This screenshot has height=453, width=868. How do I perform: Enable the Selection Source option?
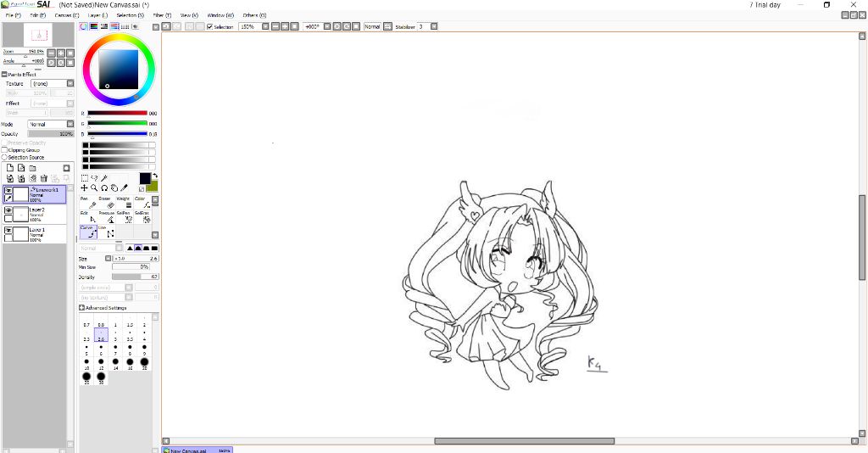coord(4,157)
